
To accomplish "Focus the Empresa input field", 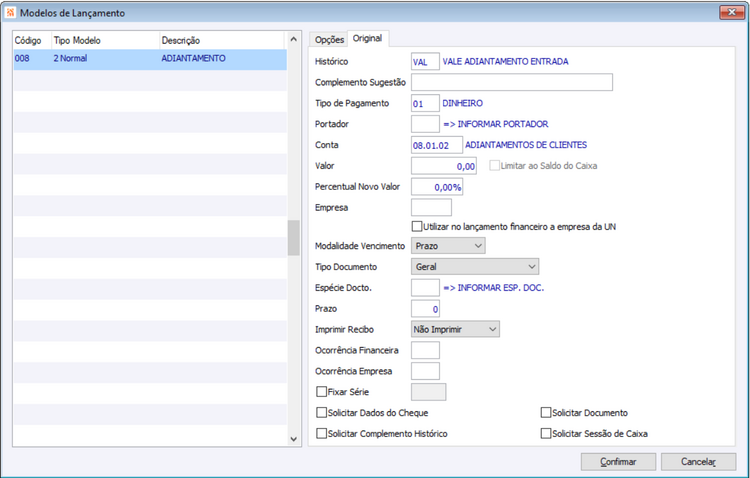I will click(431, 208).
